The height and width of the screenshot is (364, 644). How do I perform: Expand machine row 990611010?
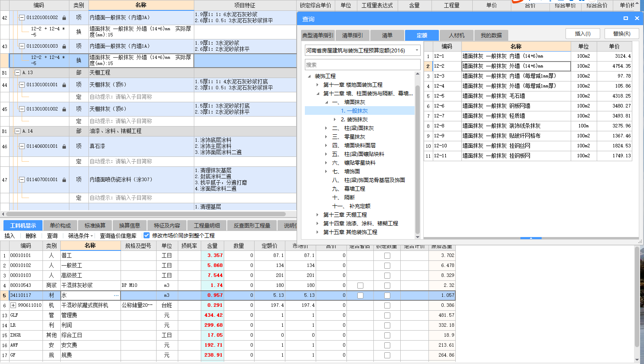pyautogui.click(x=13, y=305)
